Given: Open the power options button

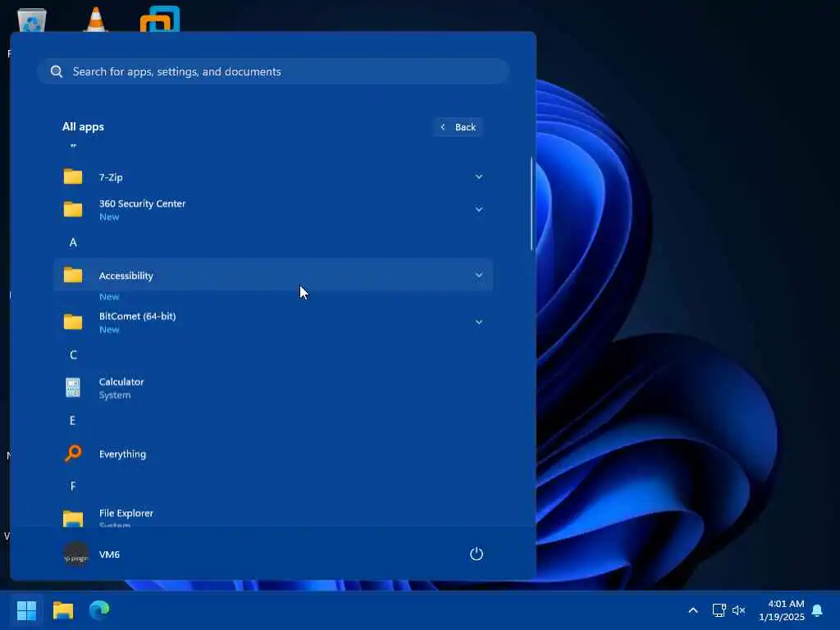Looking at the screenshot, I should [477, 554].
